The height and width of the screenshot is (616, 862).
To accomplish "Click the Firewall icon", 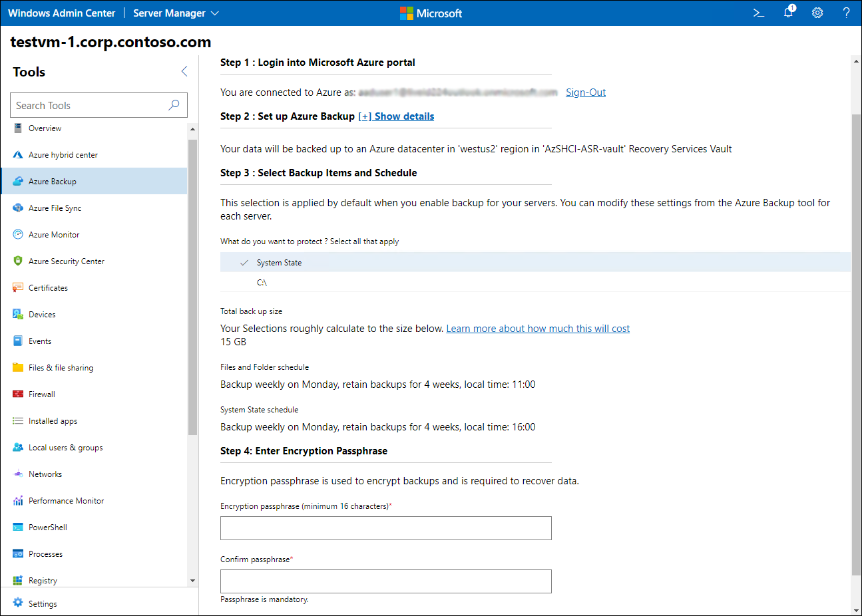I will point(18,394).
